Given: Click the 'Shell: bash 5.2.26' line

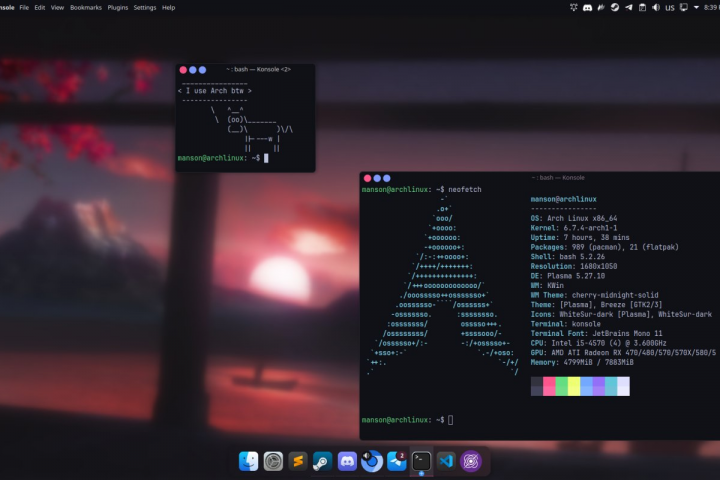Looking at the screenshot, I should (568, 257).
